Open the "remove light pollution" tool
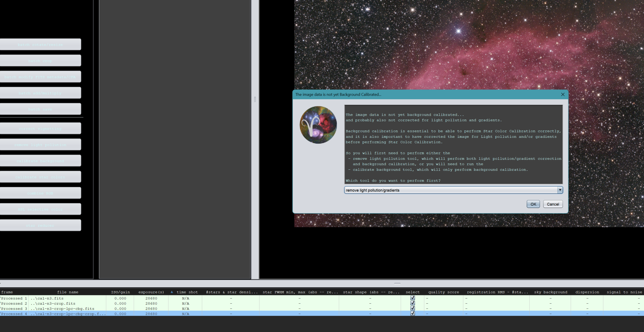Viewport: 644px width, 332px height. coord(41,144)
